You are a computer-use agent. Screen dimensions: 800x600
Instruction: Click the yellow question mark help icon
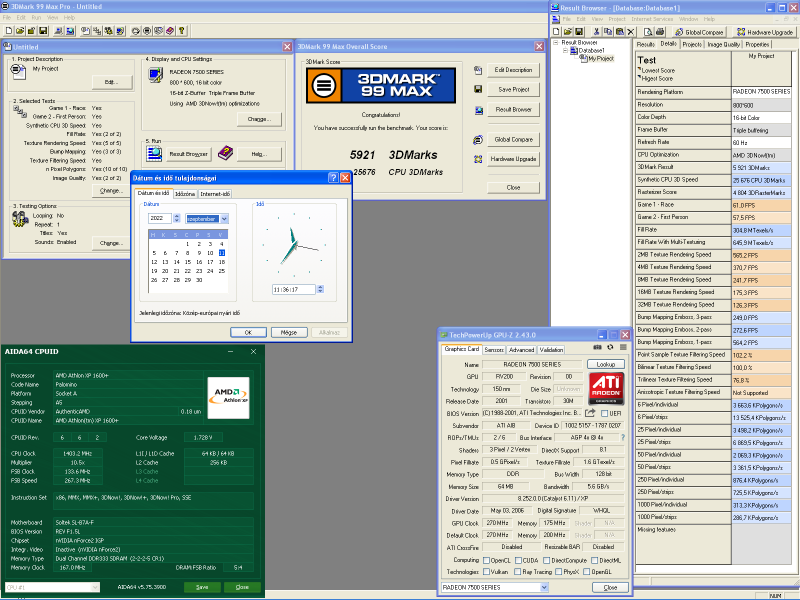coord(182,31)
